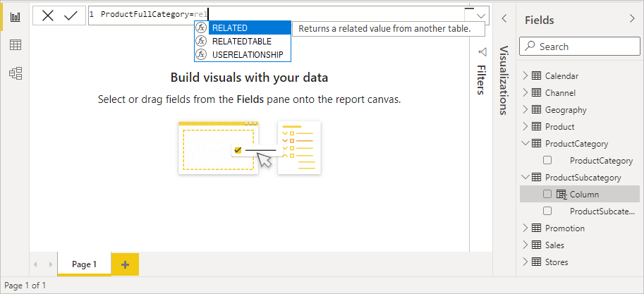Click the Fields search box
The height and width of the screenshot is (294, 644).
(x=578, y=47)
